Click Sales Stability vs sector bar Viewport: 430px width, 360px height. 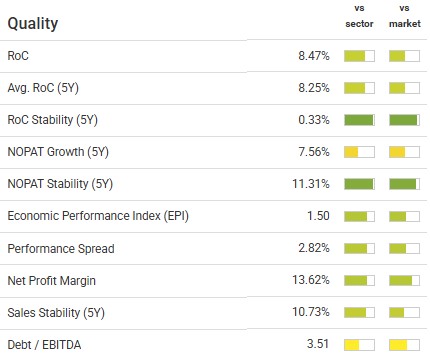[359, 313]
